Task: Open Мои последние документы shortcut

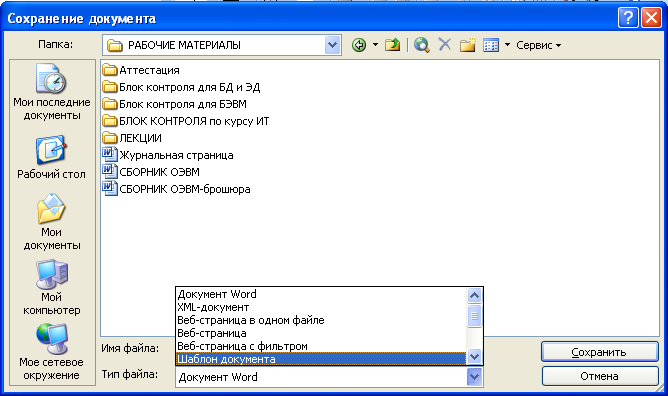Action: 52,92
